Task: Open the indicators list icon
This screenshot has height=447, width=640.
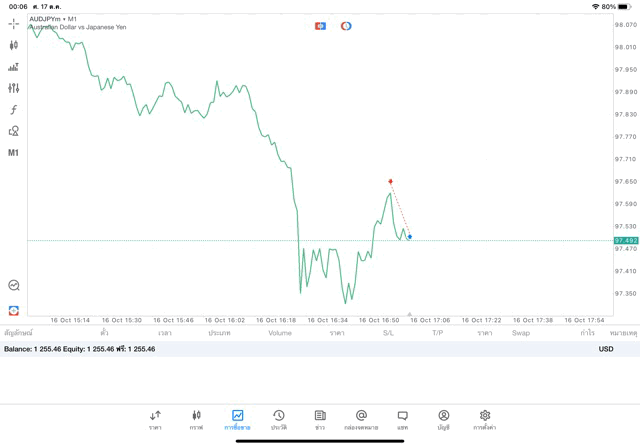Action: [x=14, y=67]
